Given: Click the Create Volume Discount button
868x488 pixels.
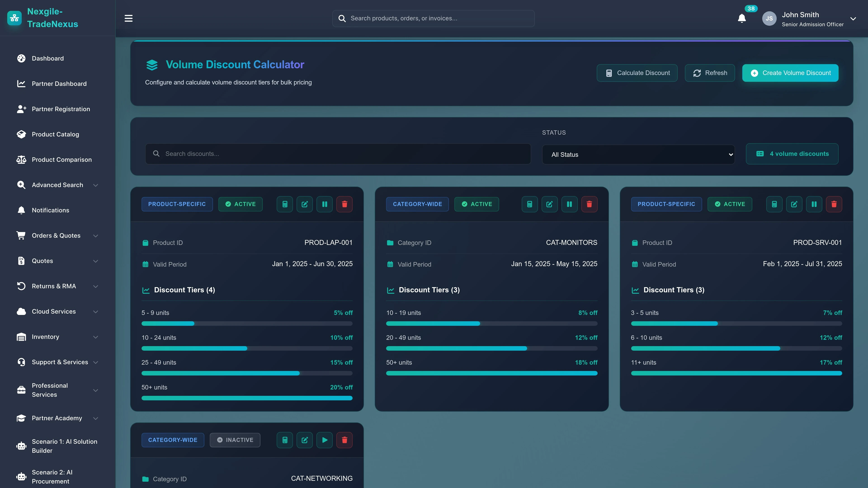Looking at the screenshot, I should 790,73.
